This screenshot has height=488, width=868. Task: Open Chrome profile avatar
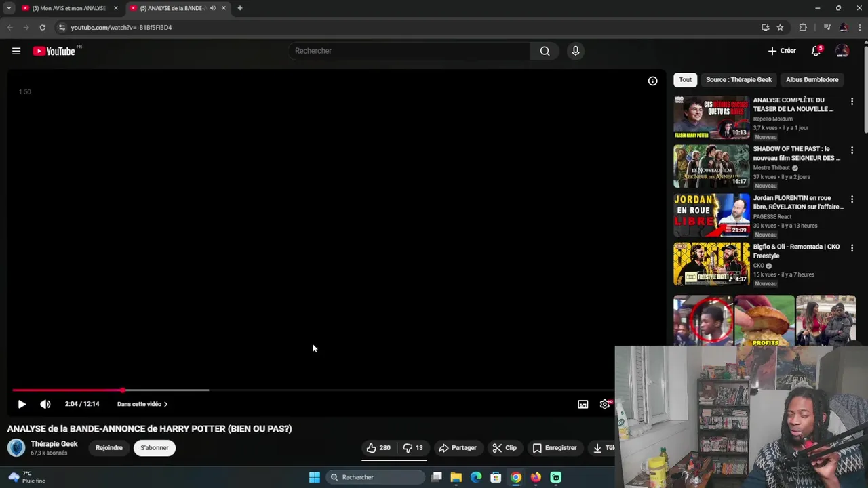(x=843, y=27)
